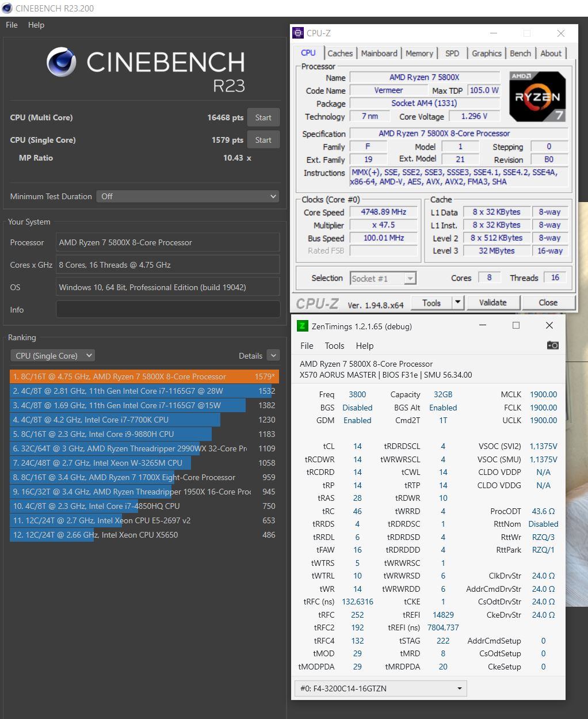This screenshot has width=588, height=719.
Task: Select ranking entry Xeon E5-2697 v2
Action: pos(144,520)
